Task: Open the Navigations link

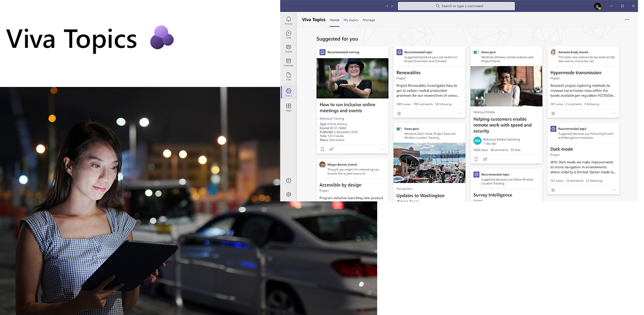Action: (x=404, y=189)
